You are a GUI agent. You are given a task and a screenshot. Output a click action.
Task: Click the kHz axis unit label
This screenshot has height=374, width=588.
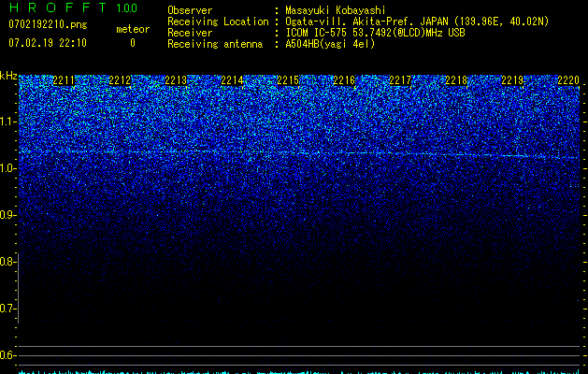click(x=8, y=76)
